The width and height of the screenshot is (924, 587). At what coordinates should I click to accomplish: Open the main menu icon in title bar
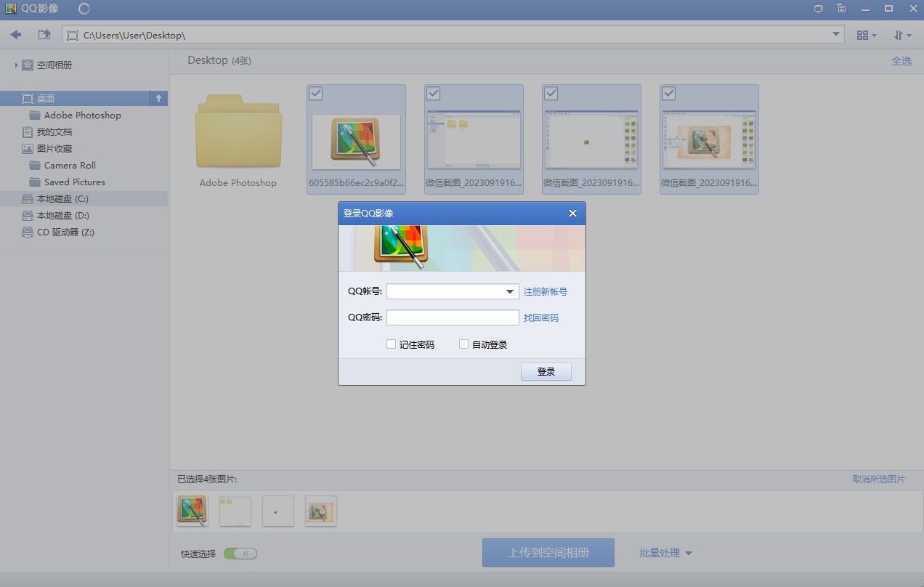(x=841, y=9)
